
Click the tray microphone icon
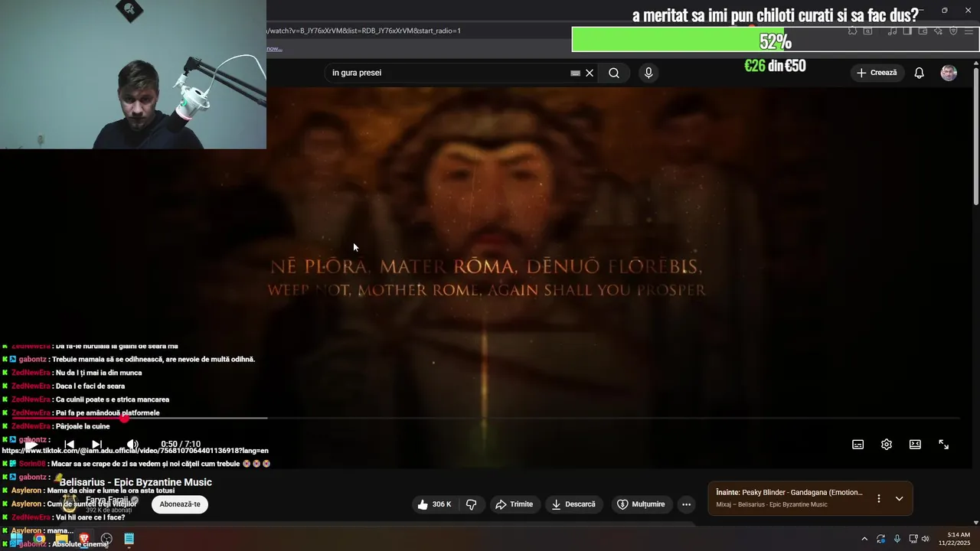(x=897, y=539)
